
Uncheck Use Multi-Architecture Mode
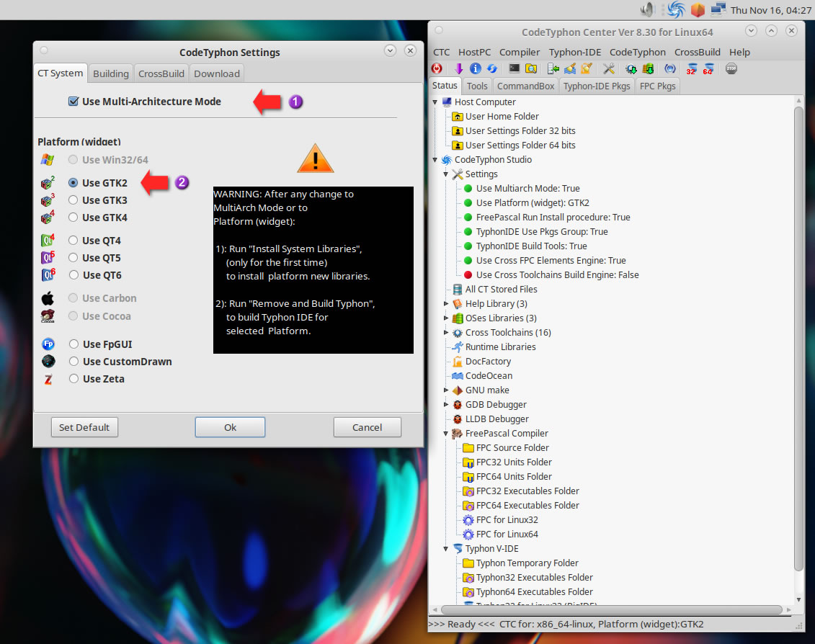[74, 102]
